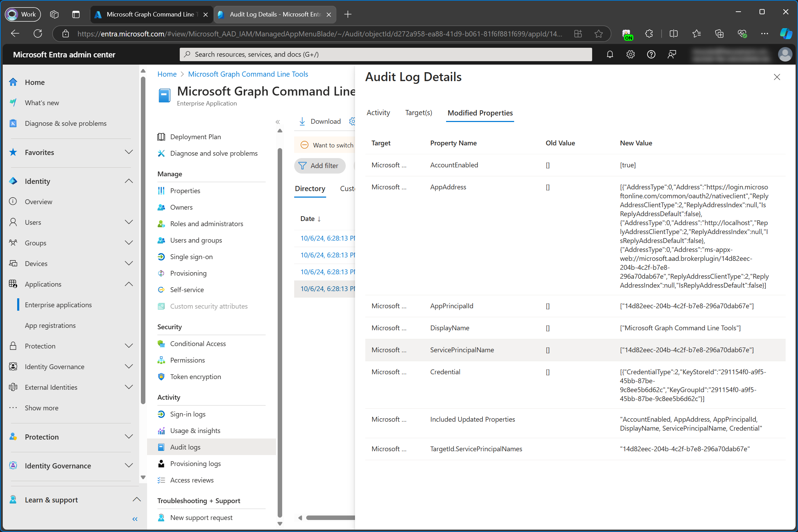This screenshot has height=532, width=798.
Task: Click the Directory tab in main panel
Action: [x=310, y=189]
